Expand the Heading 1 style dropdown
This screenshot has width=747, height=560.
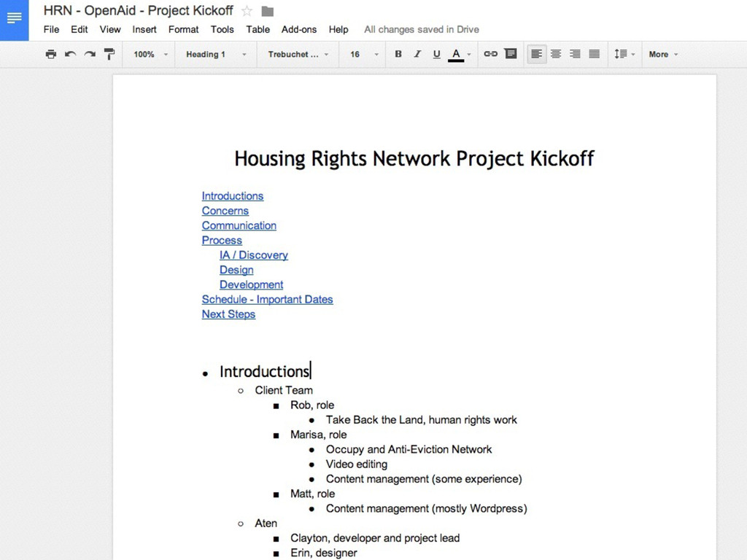tap(216, 54)
